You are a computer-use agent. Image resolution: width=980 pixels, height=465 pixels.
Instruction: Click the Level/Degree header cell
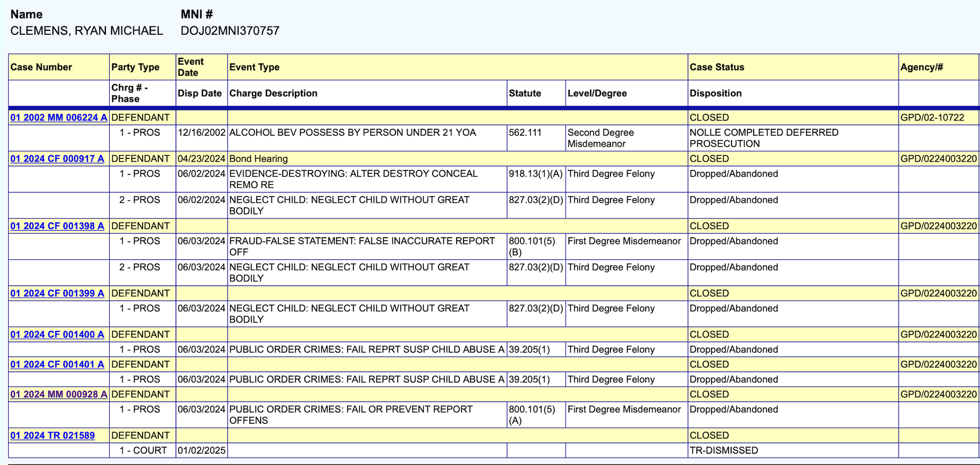click(x=597, y=93)
